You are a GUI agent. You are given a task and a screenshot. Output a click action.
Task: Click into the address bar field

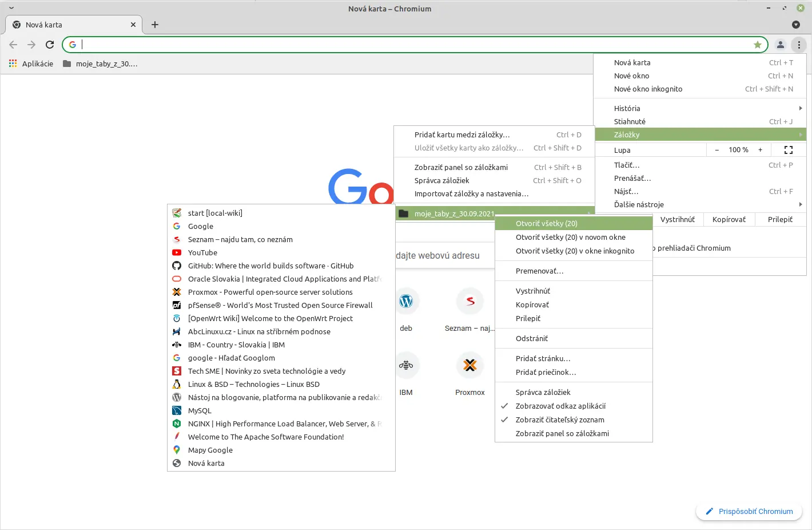415,45
